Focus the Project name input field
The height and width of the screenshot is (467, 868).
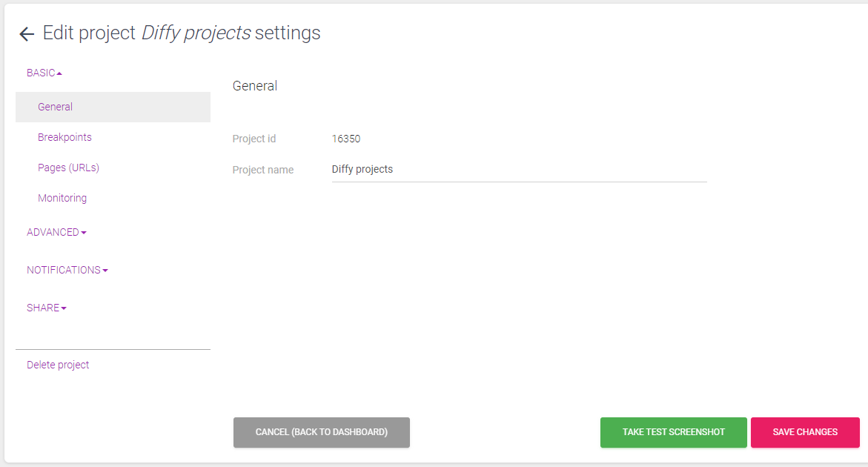tap(520, 170)
